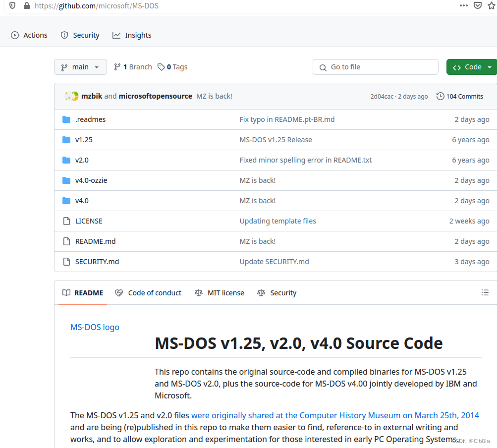Click the magnifier icon in Go to file
Screen dimensions: 497x448
[323, 67]
